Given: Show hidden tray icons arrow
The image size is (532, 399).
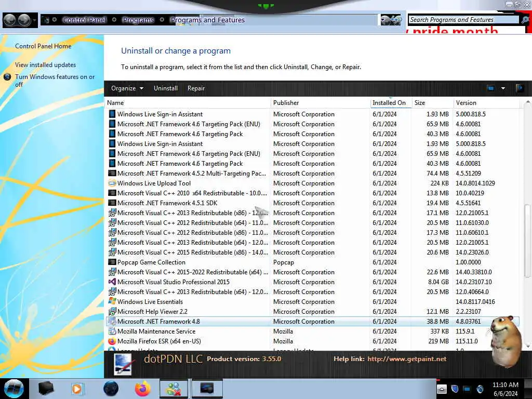Looking at the screenshot, I should 442,389.
